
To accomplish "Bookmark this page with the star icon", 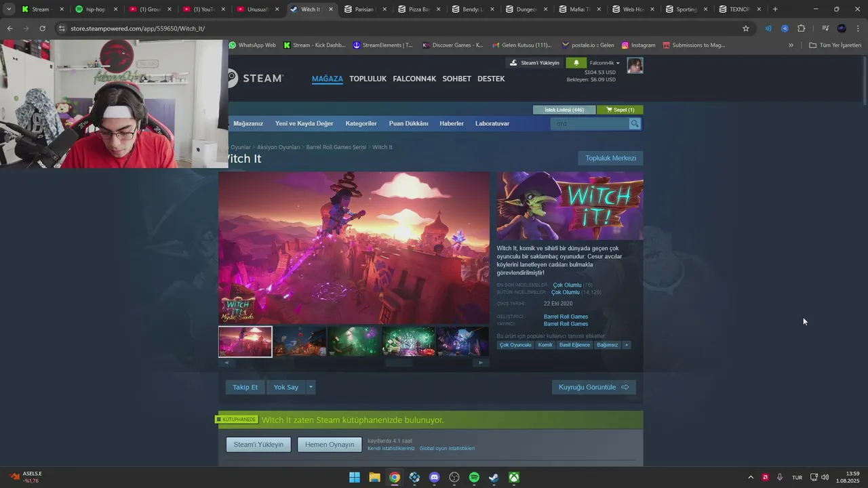I will [746, 28].
